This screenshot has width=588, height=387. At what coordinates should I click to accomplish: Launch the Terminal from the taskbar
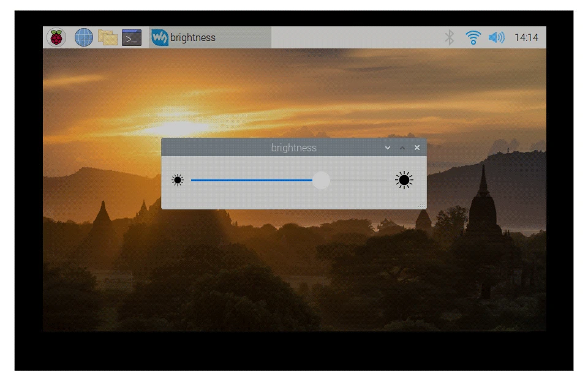[132, 37]
